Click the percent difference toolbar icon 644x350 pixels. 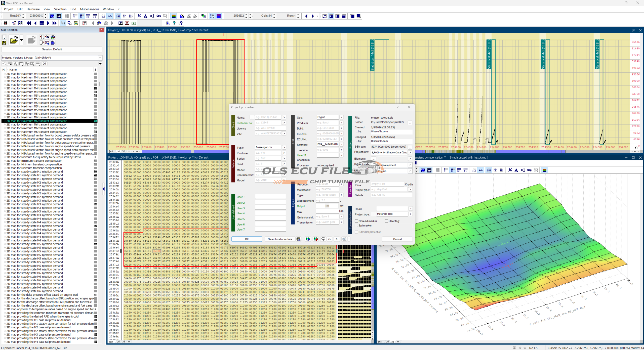click(139, 16)
